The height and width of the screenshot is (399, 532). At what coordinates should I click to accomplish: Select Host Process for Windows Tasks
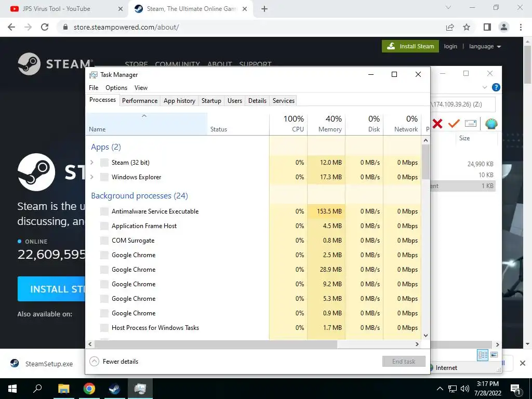pyautogui.click(x=253, y=328)
